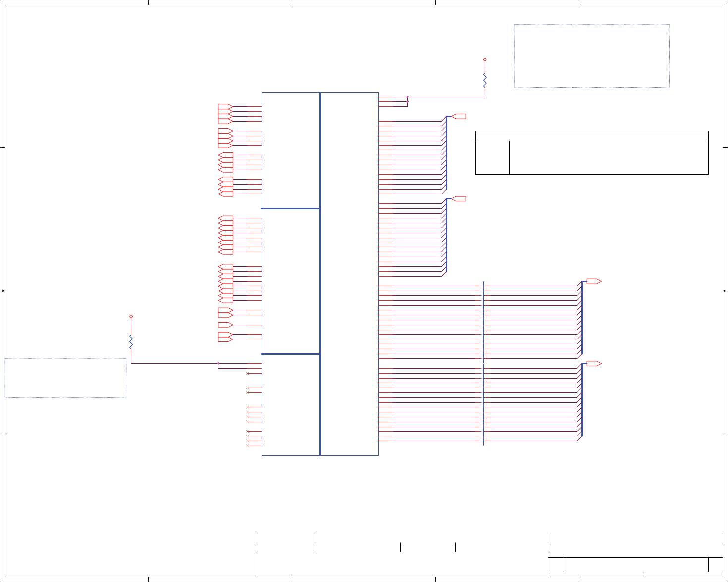Select the off-page connector on the bottom bus
The image size is (728, 582).
point(594,363)
